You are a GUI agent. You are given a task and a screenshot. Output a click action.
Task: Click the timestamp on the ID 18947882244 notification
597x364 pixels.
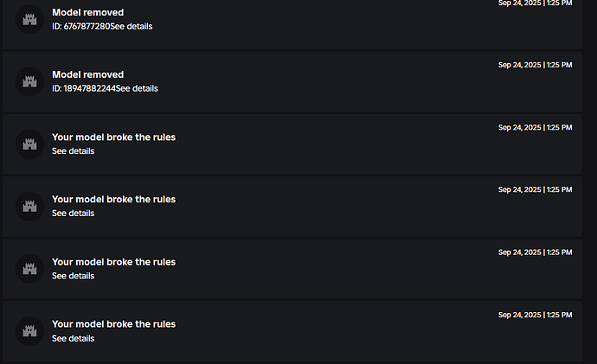point(535,65)
